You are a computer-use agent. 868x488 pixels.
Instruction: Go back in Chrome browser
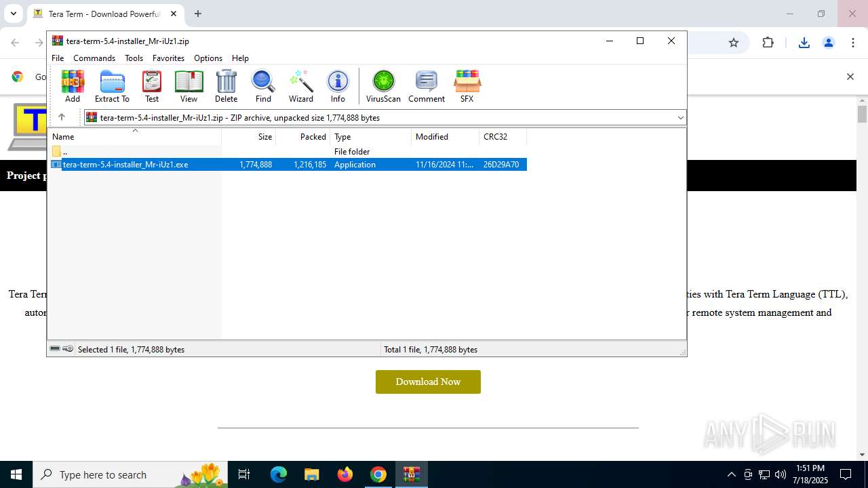click(x=15, y=43)
